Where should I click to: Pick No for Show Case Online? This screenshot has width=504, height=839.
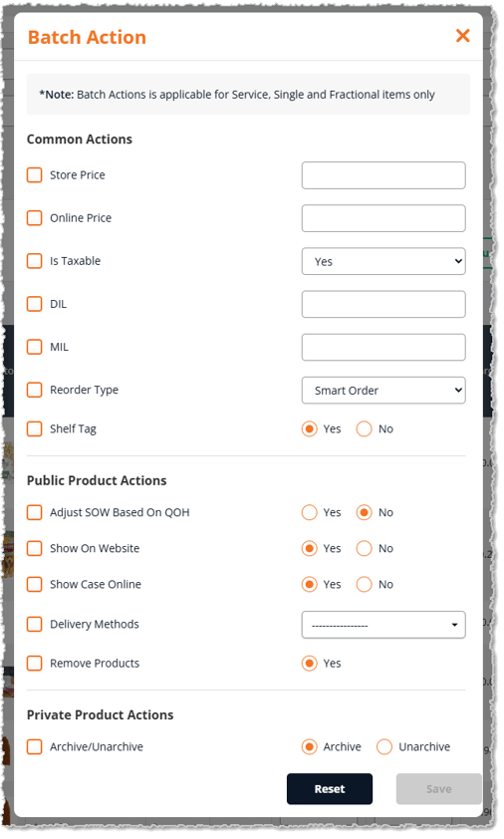[x=364, y=584]
